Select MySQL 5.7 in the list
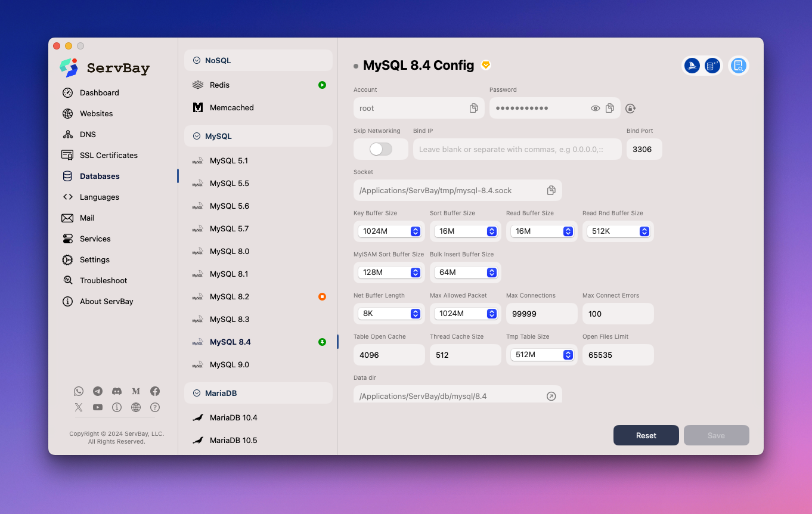 [x=258, y=228]
